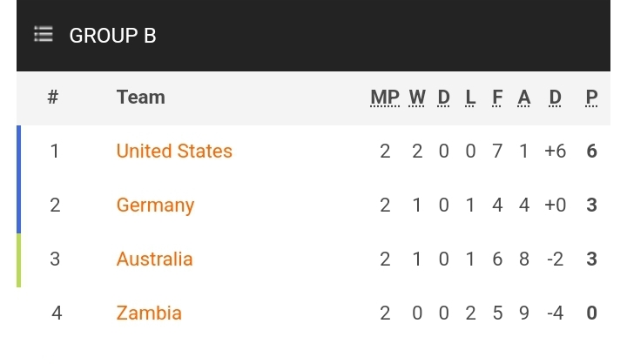Click the Team column header
This screenshot has height=364, width=627.
pos(140,98)
